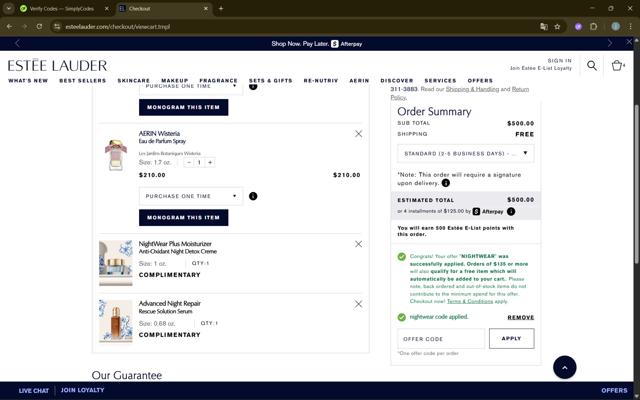Open the Standard shipping method dropdown

coord(465,153)
